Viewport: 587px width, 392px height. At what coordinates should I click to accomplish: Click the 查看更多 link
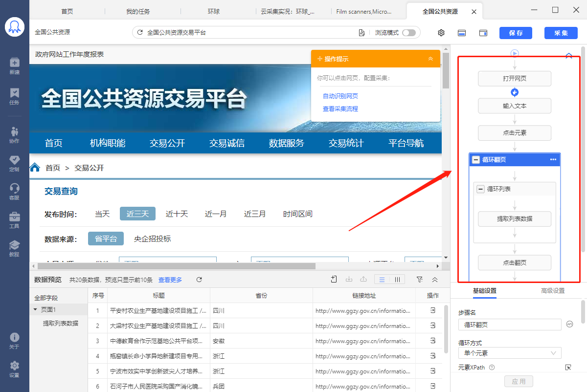[170, 280]
